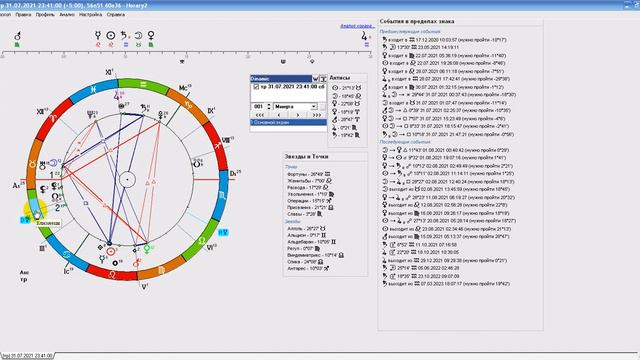The image size is (640, 360).
Task: Click the red Leo sign segment
Action: 111,273
